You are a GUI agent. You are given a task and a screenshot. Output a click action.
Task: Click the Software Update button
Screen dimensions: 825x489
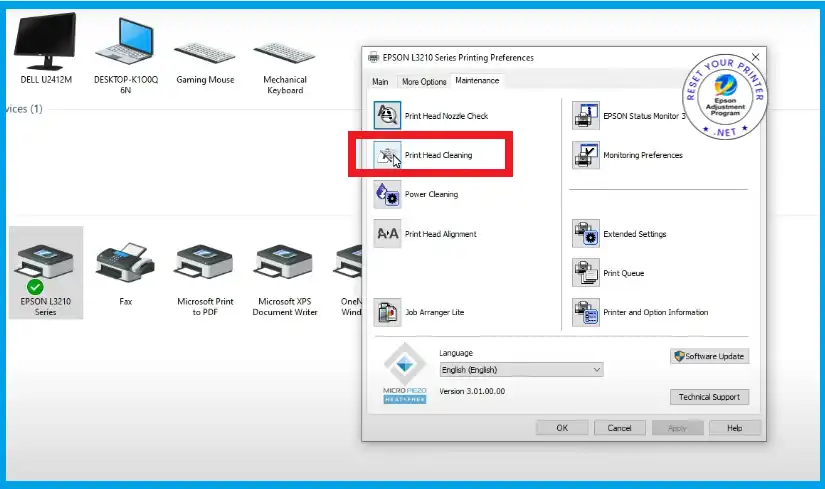(x=709, y=356)
